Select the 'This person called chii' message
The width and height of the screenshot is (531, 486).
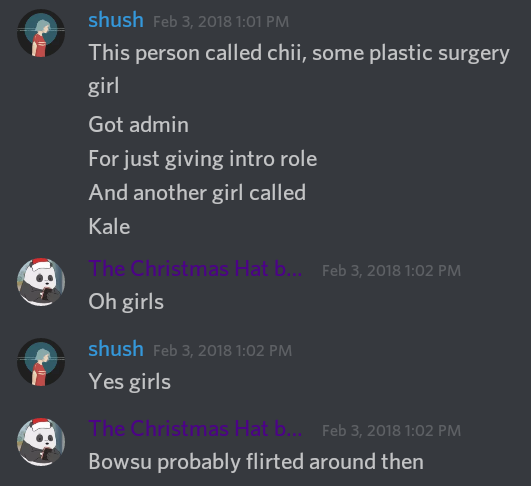(299, 69)
